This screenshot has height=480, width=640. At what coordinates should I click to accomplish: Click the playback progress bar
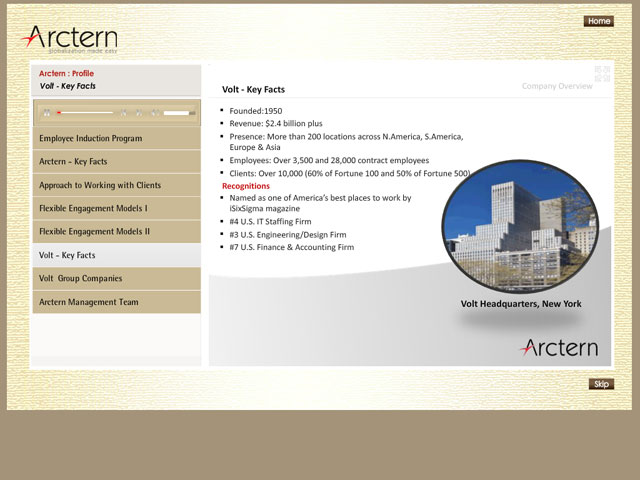click(85, 113)
